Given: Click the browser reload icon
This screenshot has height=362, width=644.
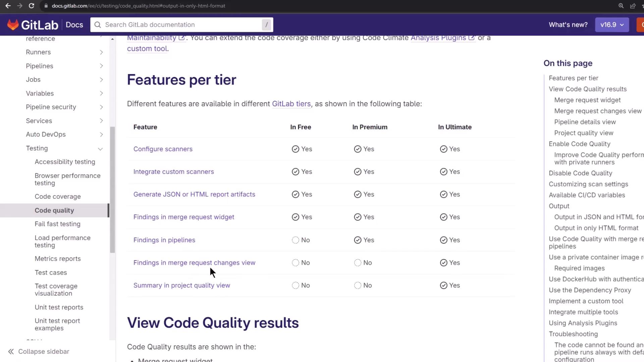Looking at the screenshot, I should 31,6.
